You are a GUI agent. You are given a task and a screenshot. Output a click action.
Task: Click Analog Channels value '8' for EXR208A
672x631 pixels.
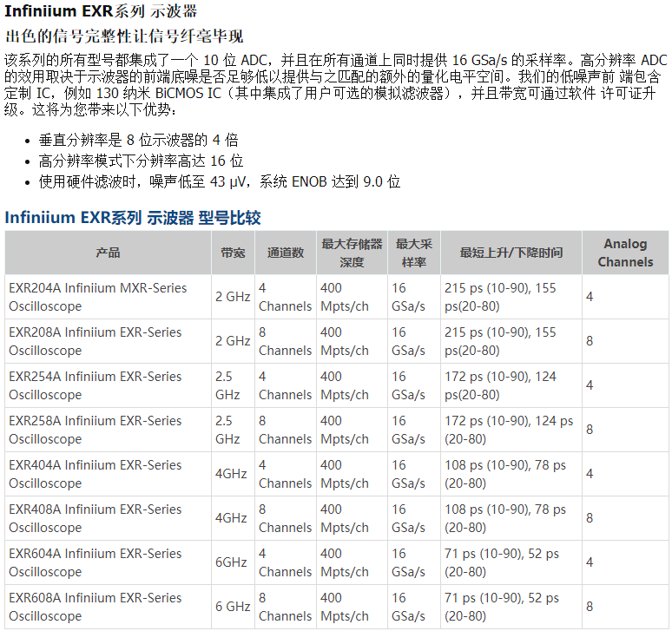[590, 341]
